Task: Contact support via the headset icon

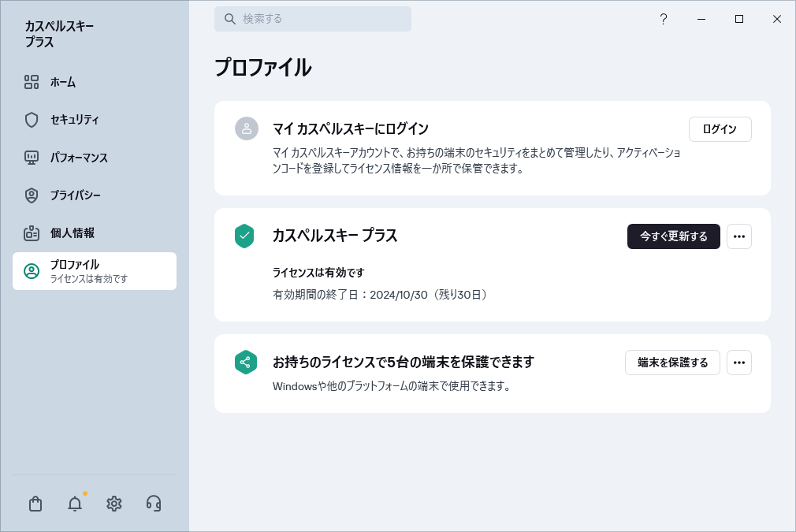Action: pos(154,504)
